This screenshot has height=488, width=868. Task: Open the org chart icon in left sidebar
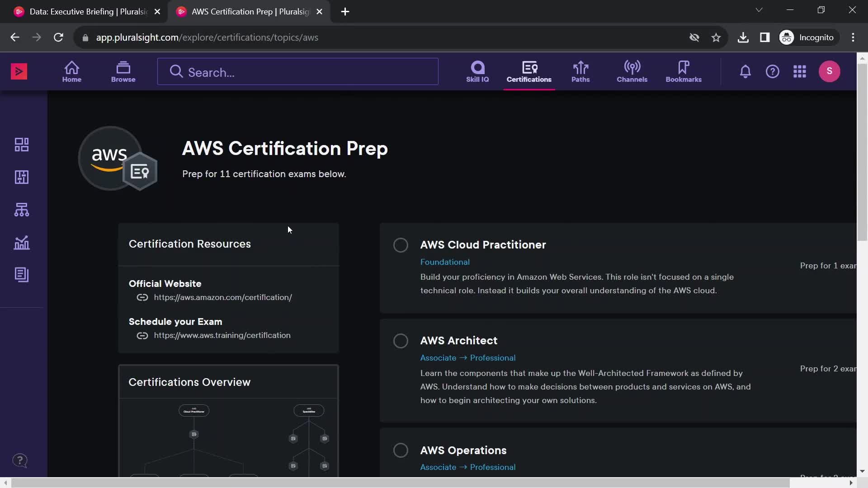[22, 210]
